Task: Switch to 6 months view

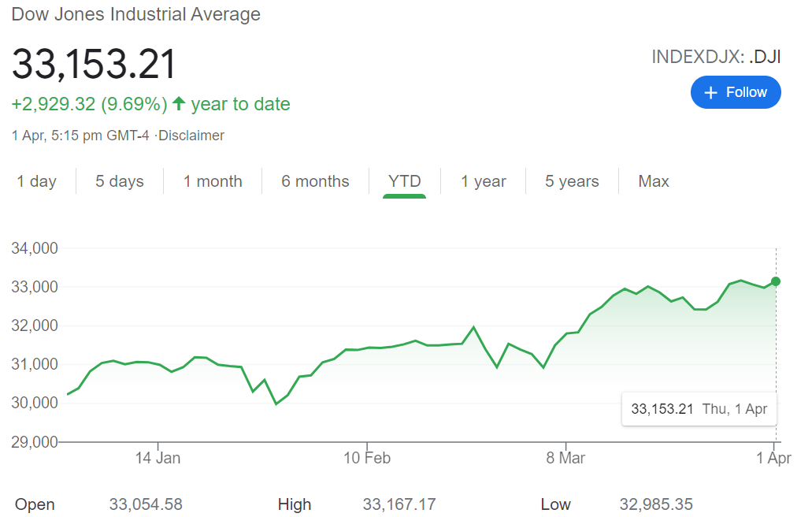Action: (315, 181)
